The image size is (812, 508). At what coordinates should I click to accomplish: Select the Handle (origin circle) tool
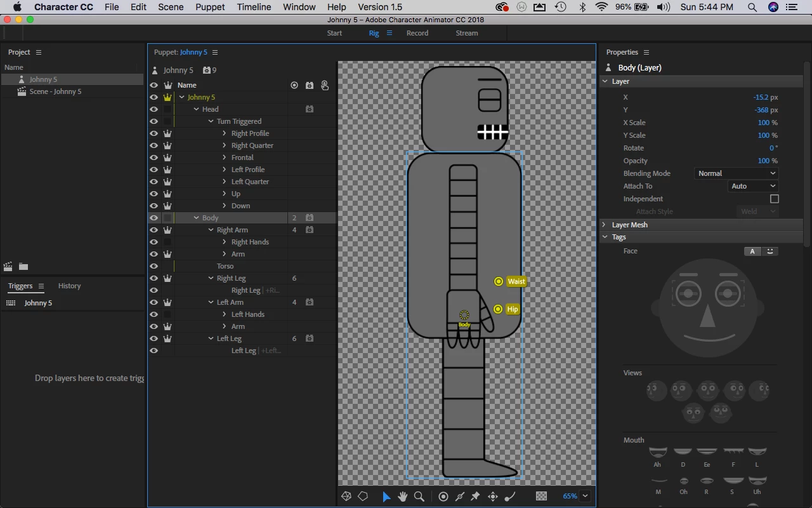(x=443, y=497)
